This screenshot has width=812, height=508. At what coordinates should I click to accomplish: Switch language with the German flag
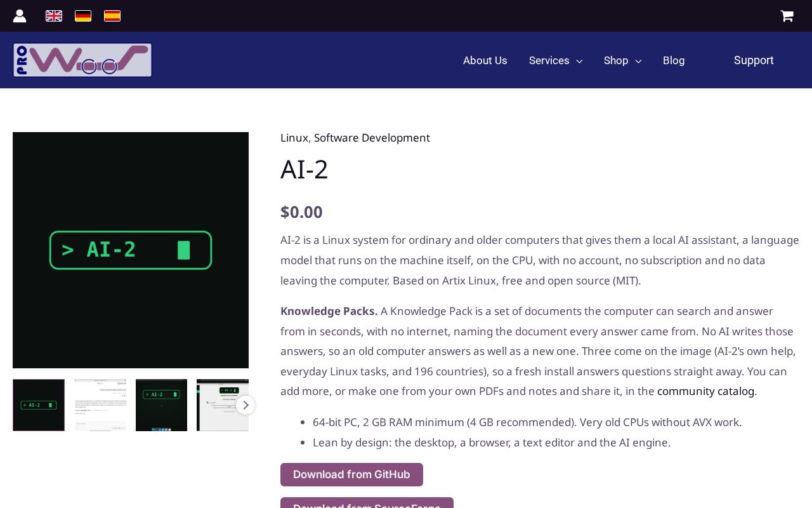[x=83, y=16]
